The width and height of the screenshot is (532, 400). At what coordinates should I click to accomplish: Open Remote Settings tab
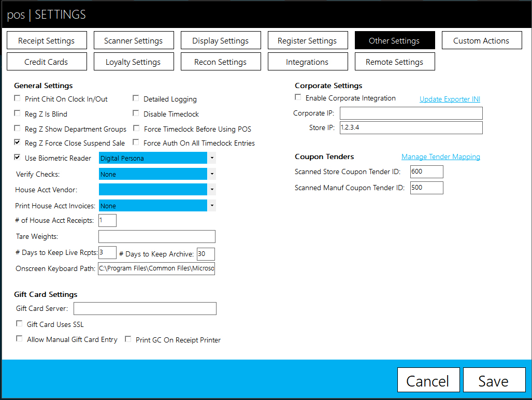point(395,62)
